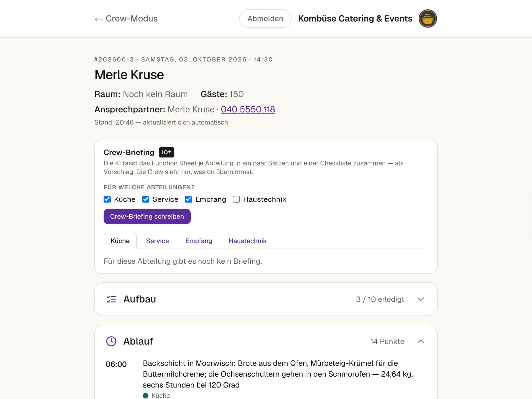Select the Küche briefing tab
532x399 pixels.
pyautogui.click(x=120, y=241)
